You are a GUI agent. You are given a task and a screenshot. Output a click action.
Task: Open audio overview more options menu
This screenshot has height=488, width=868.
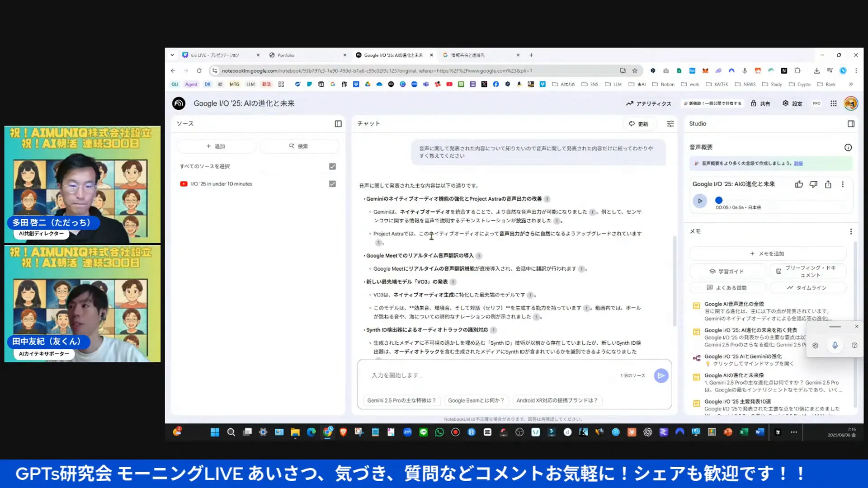(842, 184)
